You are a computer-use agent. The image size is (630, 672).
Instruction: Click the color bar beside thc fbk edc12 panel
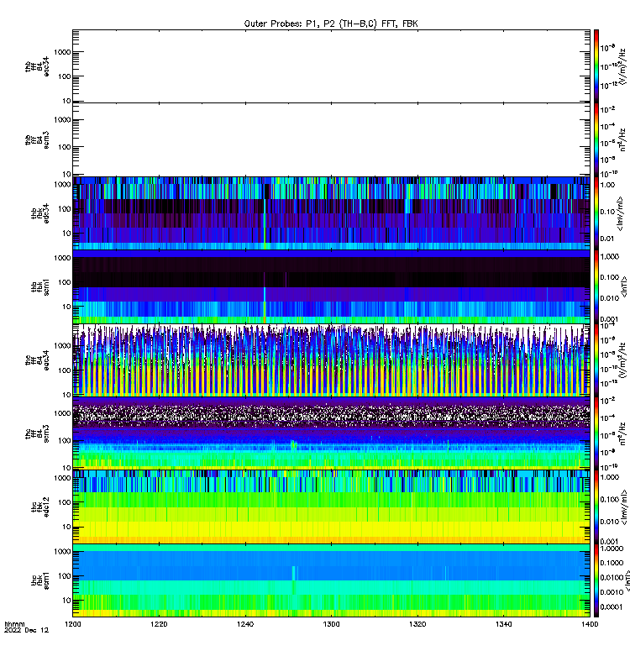click(596, 507)
